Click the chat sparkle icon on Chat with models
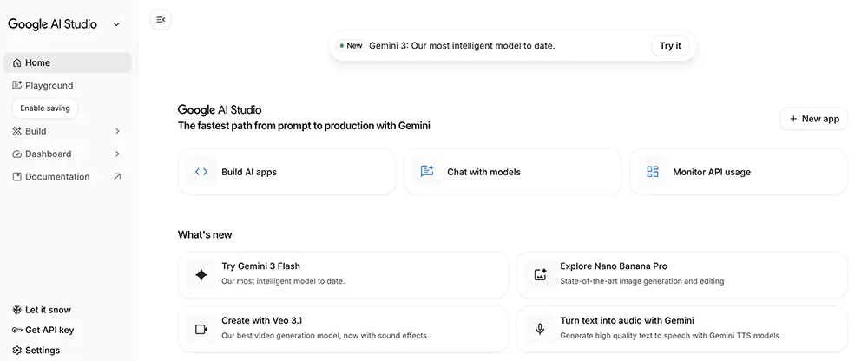 point(427,171)
